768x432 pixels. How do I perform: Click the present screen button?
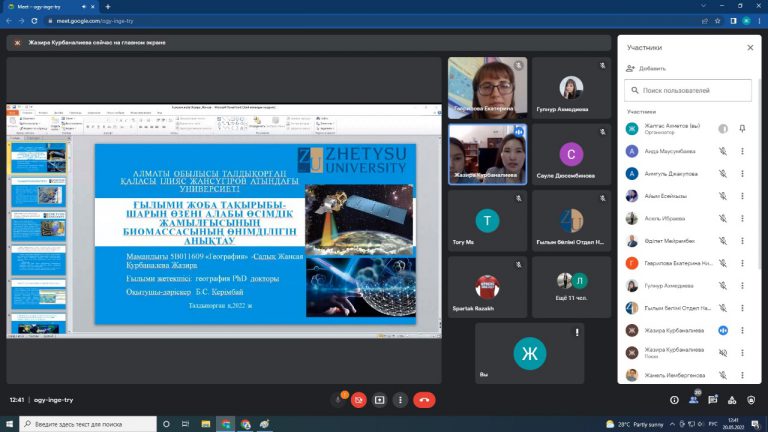coord(380,399)
